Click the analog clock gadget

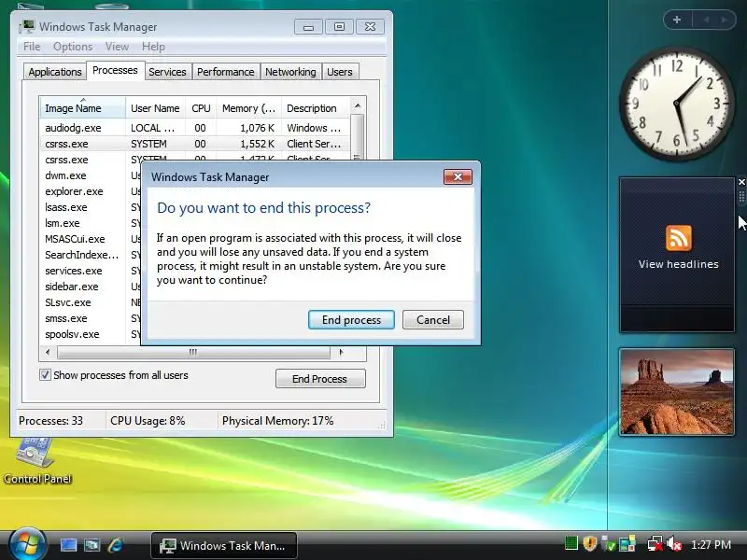click(677, 104)
